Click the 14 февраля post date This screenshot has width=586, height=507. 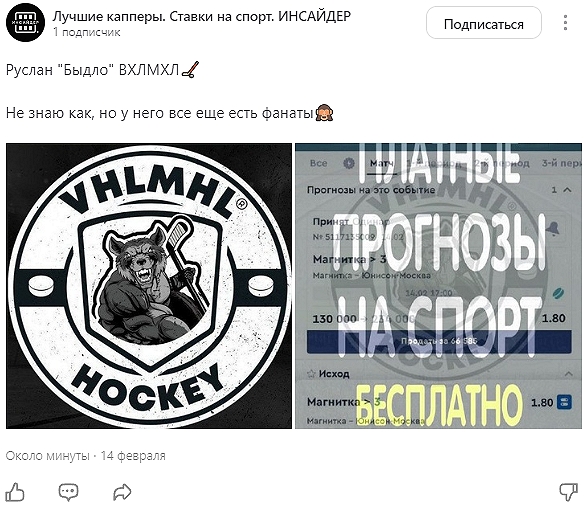point(133,456)
